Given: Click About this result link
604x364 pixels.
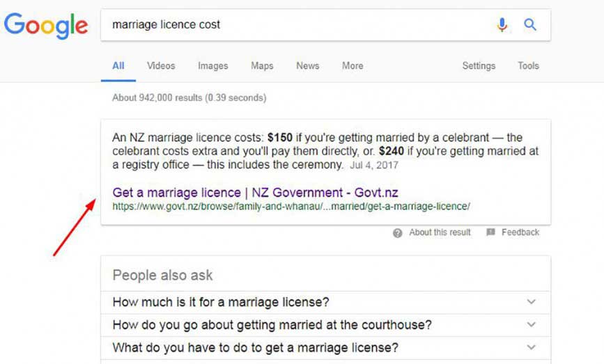Looking at the screenshot, I should (440, 232).
